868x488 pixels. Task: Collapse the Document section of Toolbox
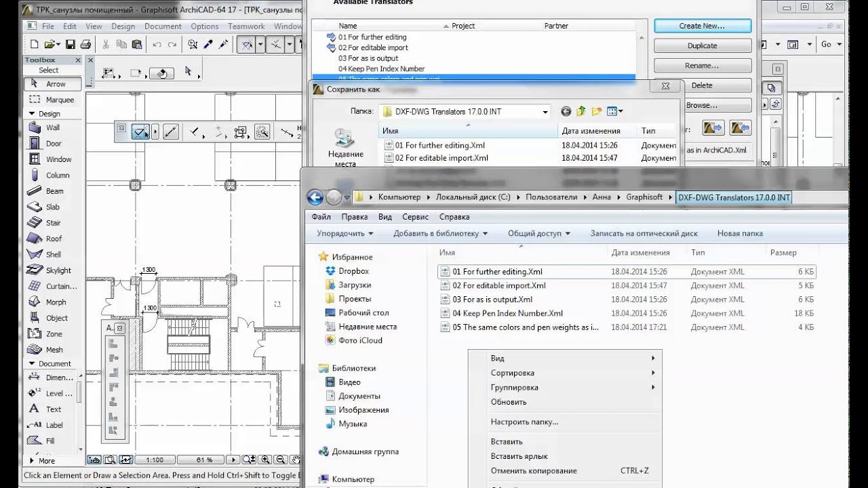point(32,364)
